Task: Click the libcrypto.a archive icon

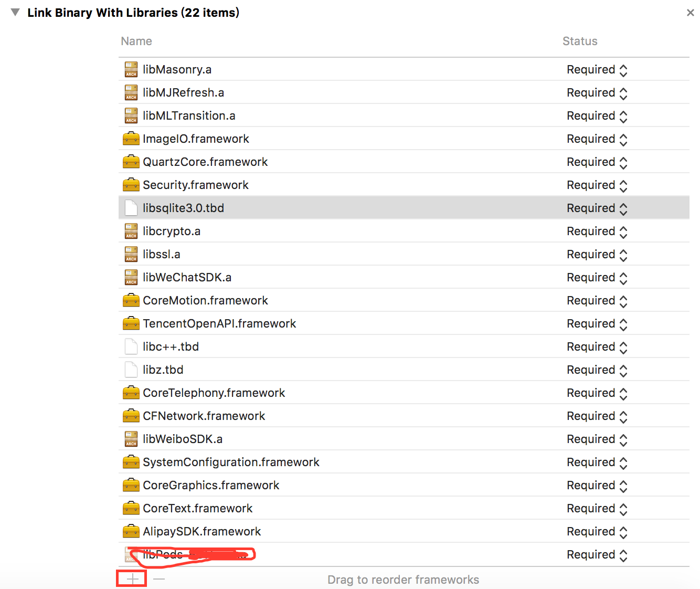Action: pyautogui.click(x=131, y=231)
